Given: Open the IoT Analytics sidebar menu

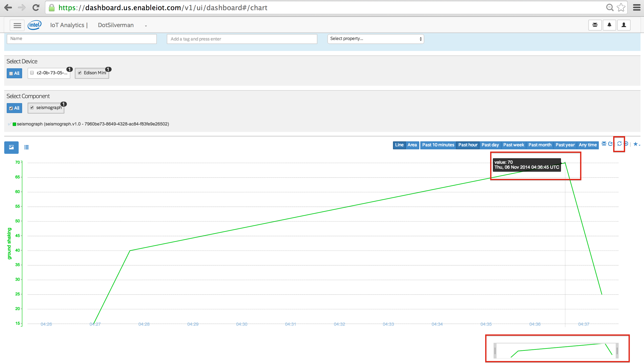Looking at the screenshot, I should (x=17, y=25).
